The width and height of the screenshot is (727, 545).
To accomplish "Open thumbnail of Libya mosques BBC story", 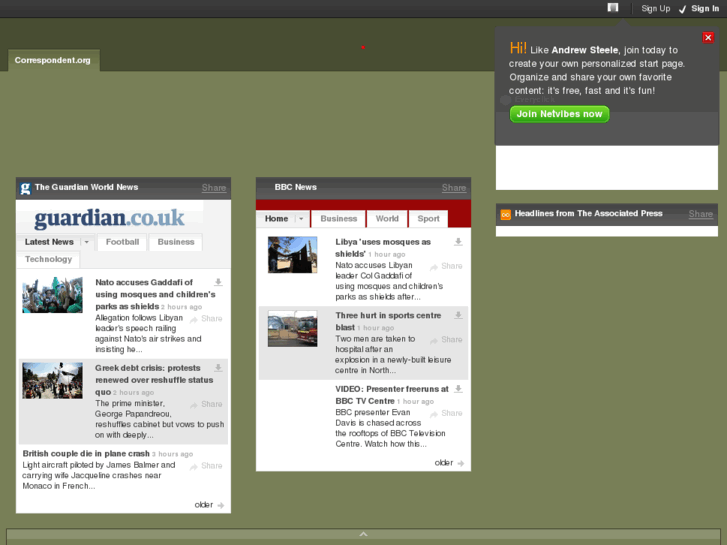I will coord(293,255).
